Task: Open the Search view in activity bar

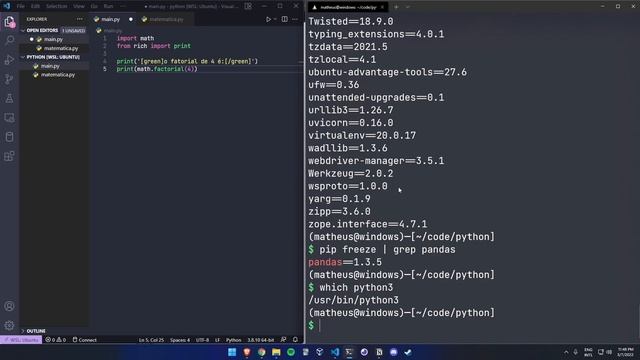Action: coord(9,40)
